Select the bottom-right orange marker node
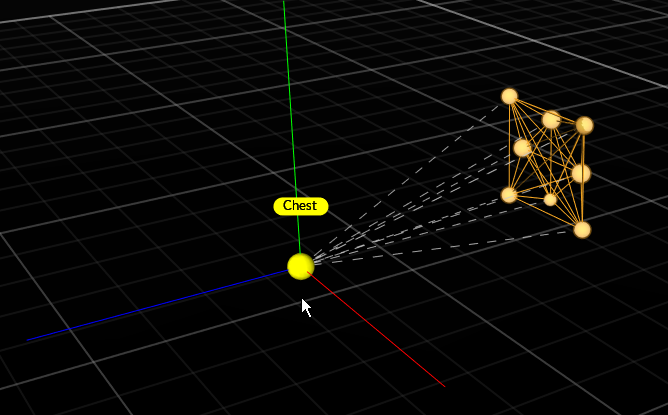668x415 pixels. pos(582,229)
